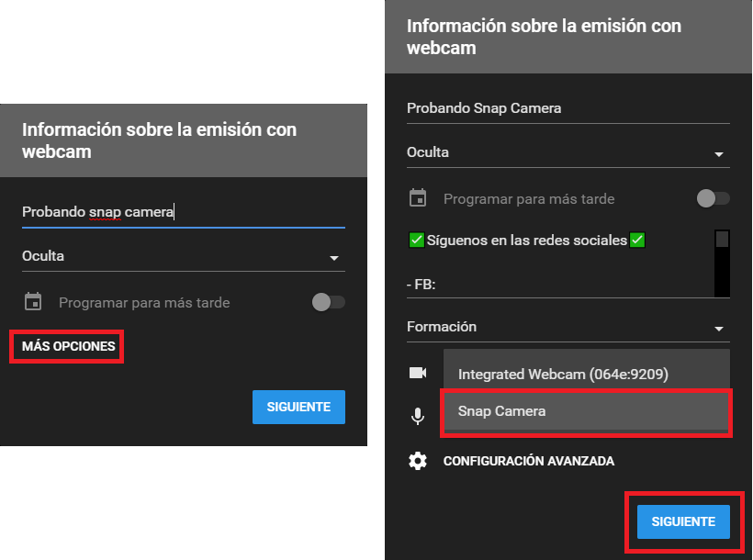Open the 'Formación' category dropdown
This screenshot has width=753, height=560.
click(x=568, y=327)
